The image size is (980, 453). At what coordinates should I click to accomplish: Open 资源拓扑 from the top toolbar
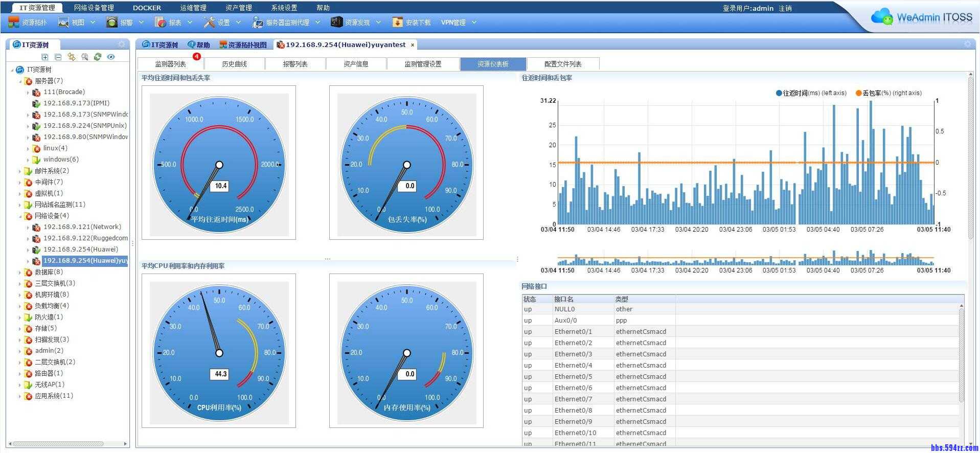coord(28,22)
